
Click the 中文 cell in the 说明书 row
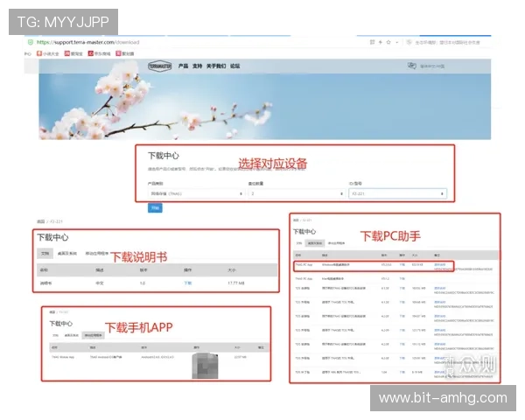click(100, 283)
